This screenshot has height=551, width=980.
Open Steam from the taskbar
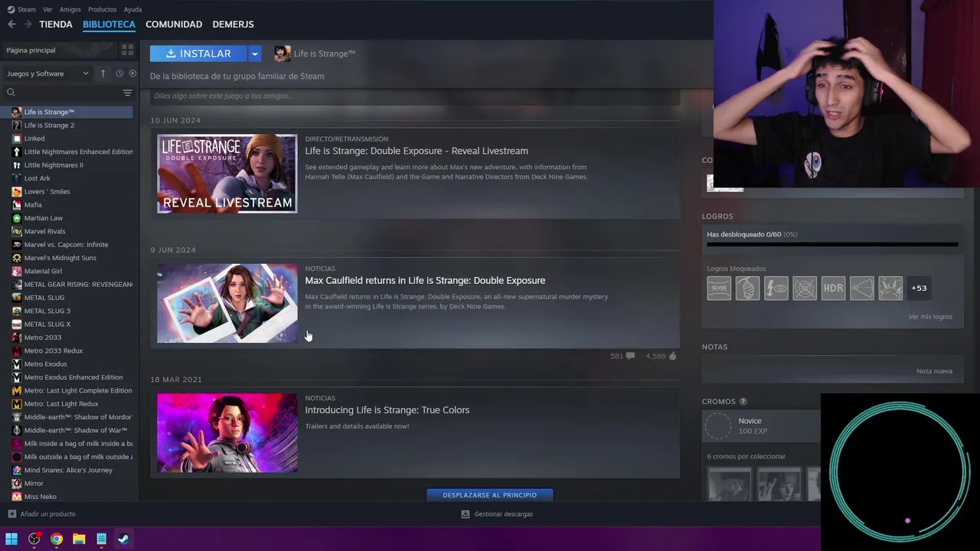(x=123, y=539)
